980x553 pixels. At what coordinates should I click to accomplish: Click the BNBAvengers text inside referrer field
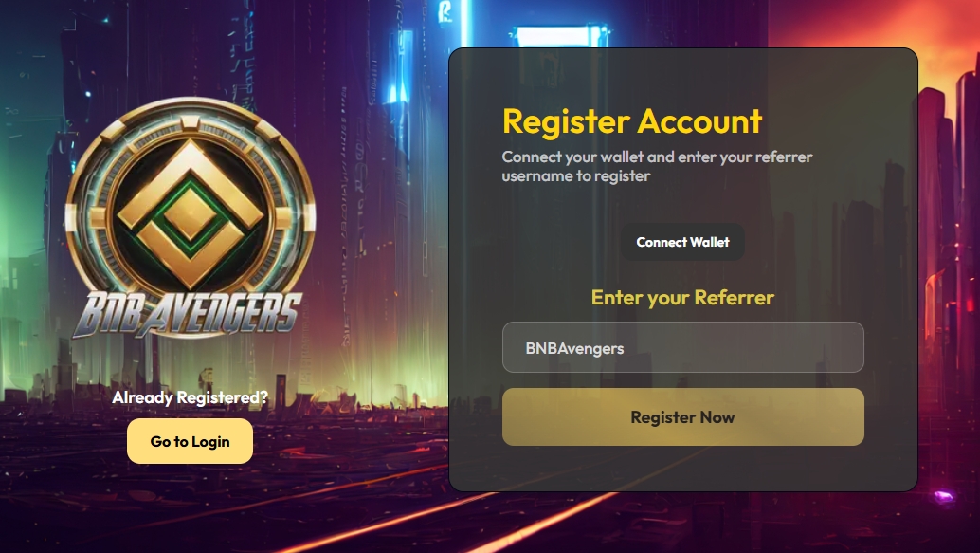[x=574, y=348]
